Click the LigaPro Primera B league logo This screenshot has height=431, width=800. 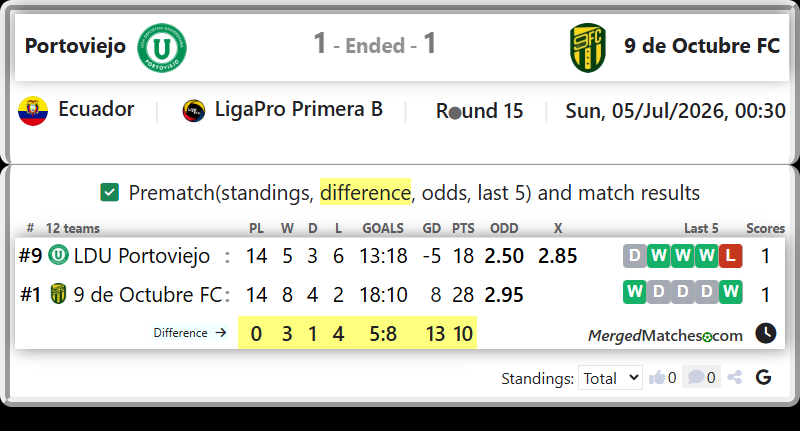(194, 111)
